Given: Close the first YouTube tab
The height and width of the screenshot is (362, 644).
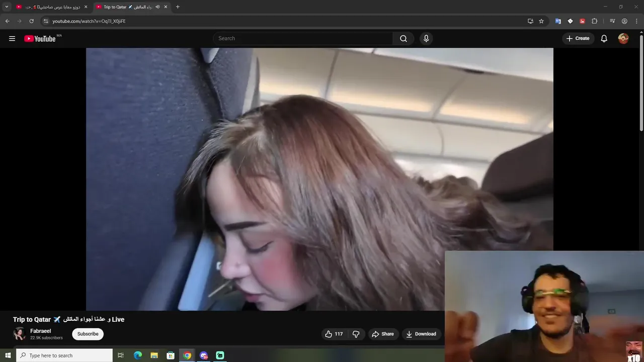Looking at the screenshot, I should tap(86, 7).
